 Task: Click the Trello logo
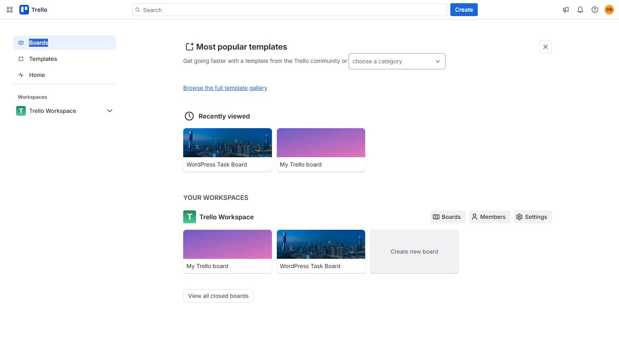coord(33,10)
